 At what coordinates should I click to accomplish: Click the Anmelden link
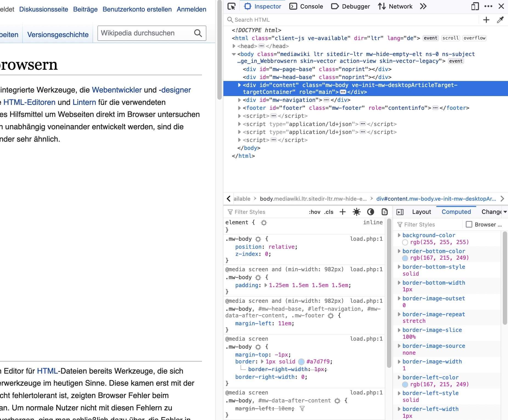pyautogui.click(x=192, y=9)
